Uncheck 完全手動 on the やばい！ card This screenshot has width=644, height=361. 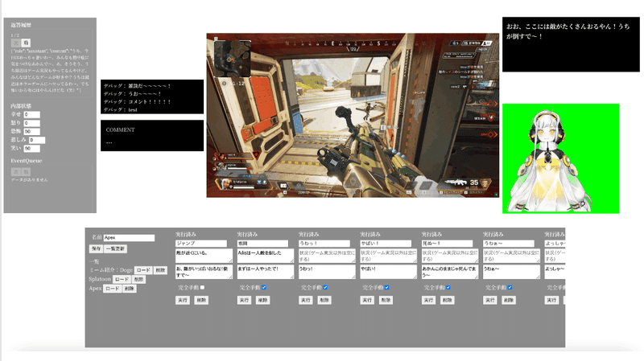click(x=387, y=288)
